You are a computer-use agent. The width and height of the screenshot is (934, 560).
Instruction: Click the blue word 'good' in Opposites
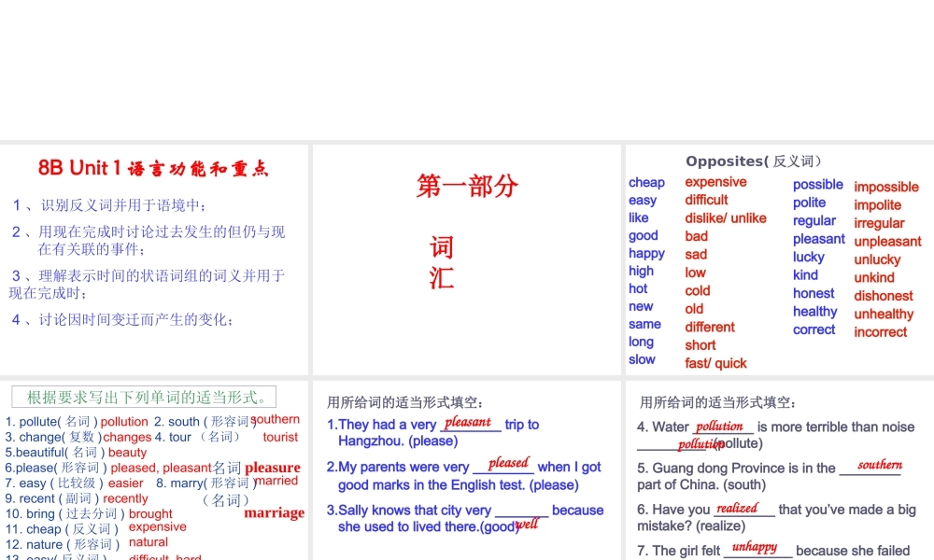click(644, 235)
